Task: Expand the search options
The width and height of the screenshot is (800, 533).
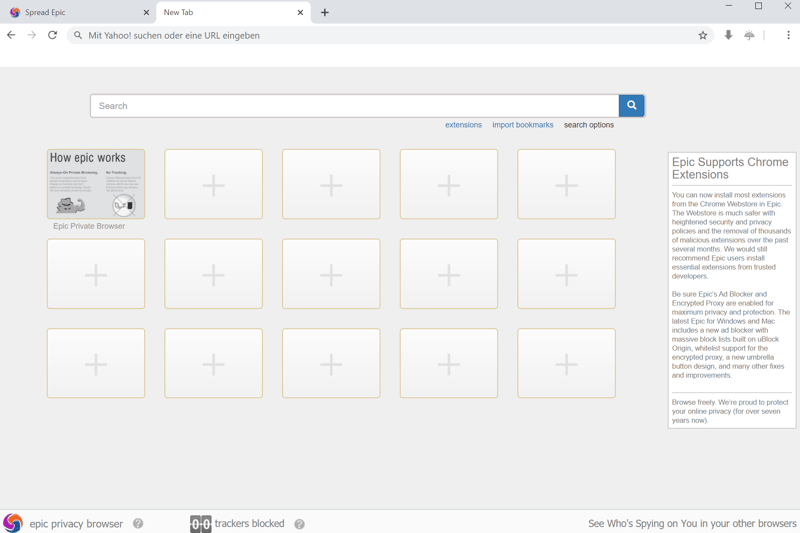Action: pyautogui.click(x=589, y=125)
